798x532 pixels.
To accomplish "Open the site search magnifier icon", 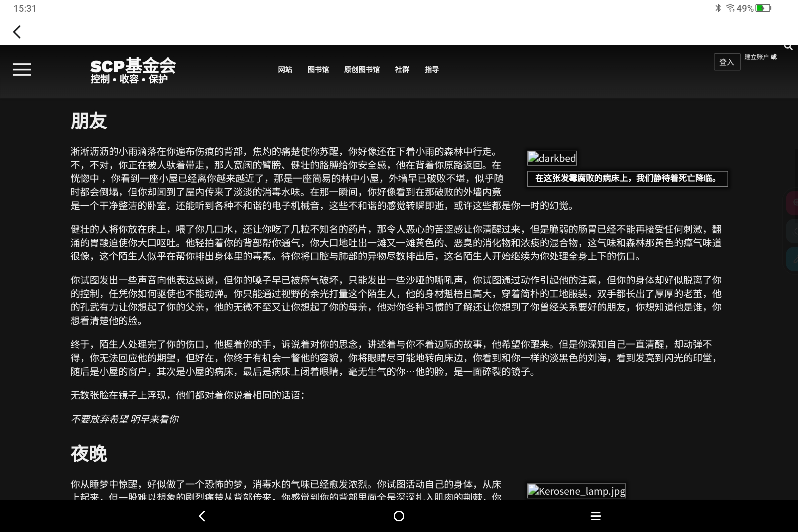I will [788, 47].
